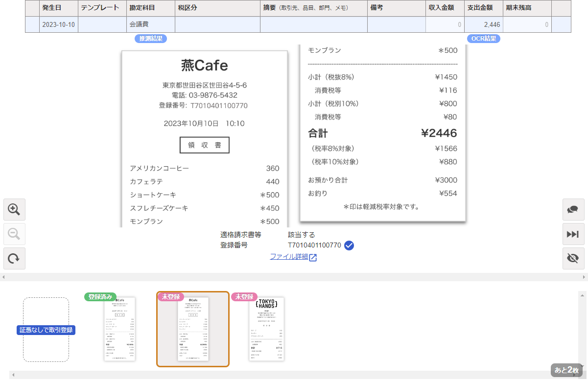Click the 推測結果 badge
The height and width of the screenshot is (380, 588).
point(151,39)
